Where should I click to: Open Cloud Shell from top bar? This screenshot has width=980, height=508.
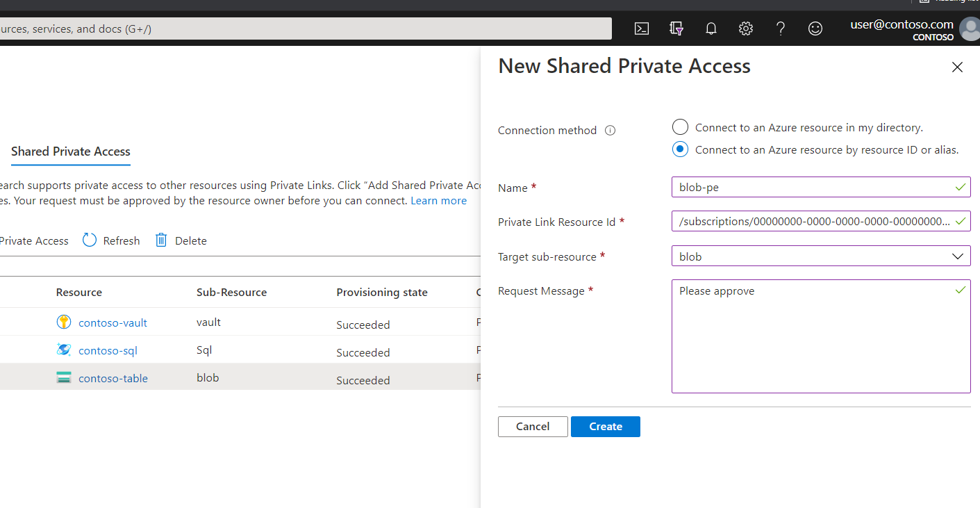coord(642,28)
